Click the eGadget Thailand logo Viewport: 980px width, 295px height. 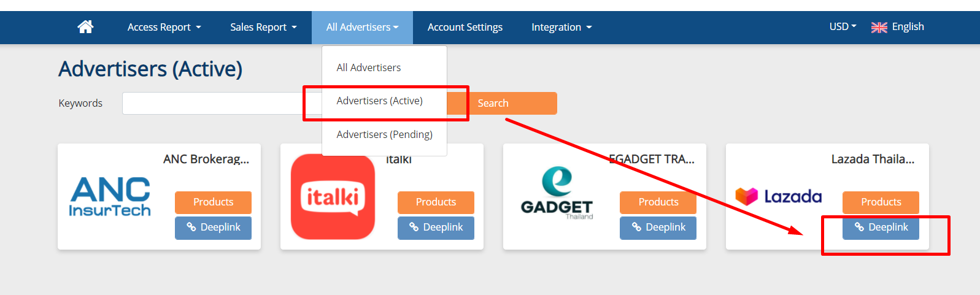tap(557, 193)
